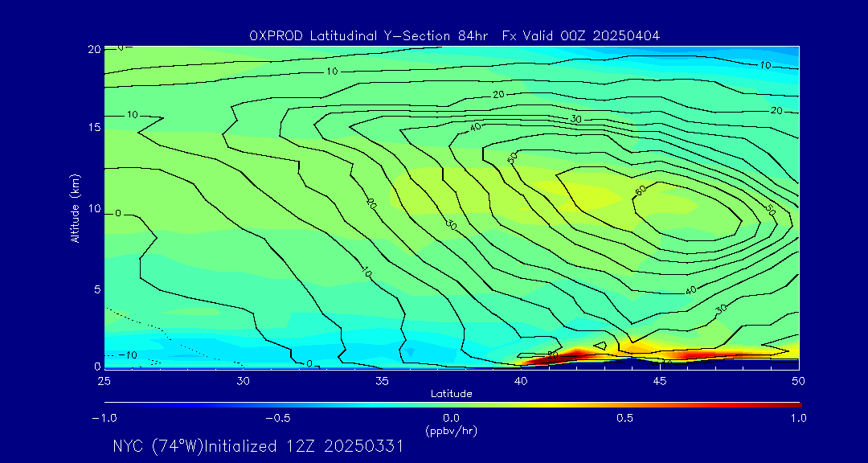This screenshot has height=463, width=868.
Task: Select colorbar label '0.5'
Action: [625, 418]
